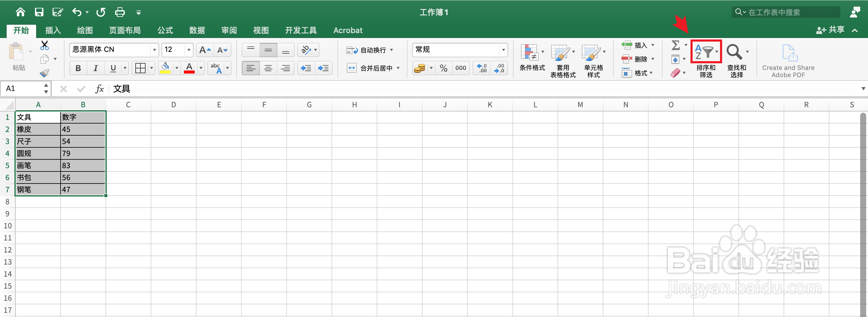This screenshot has width=868, height=317.
Task: Open Sort and Filter tool
Action: pos(706,52)
